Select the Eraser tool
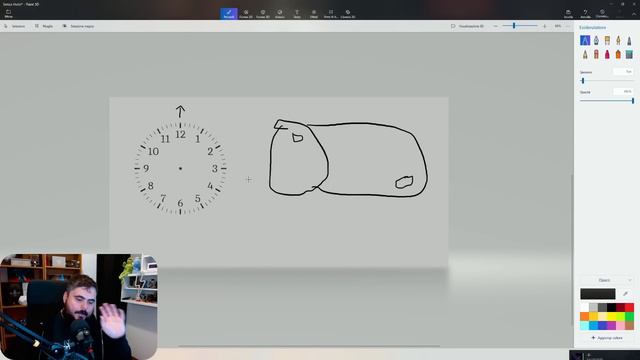This screenshot has height=360, width=640. (x=596, y=54)
